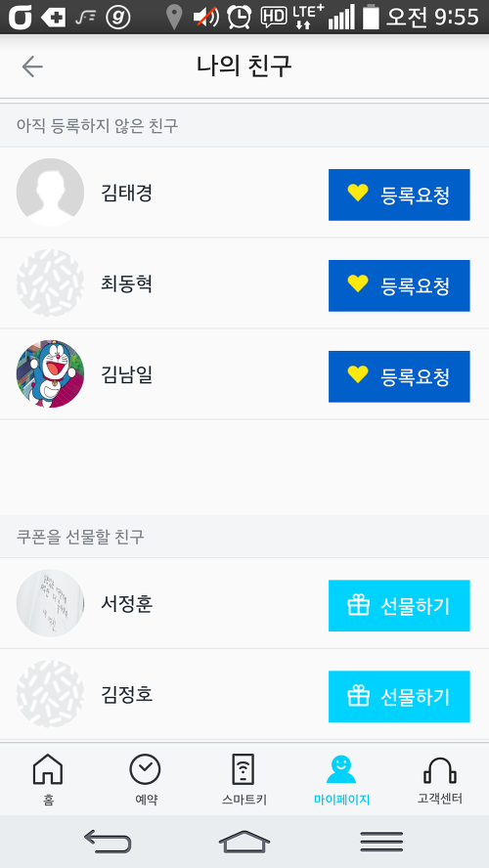Open the 스마트키 smart key tab
The width and height of the screenshot is (489, 868).
tap(244, 779)
